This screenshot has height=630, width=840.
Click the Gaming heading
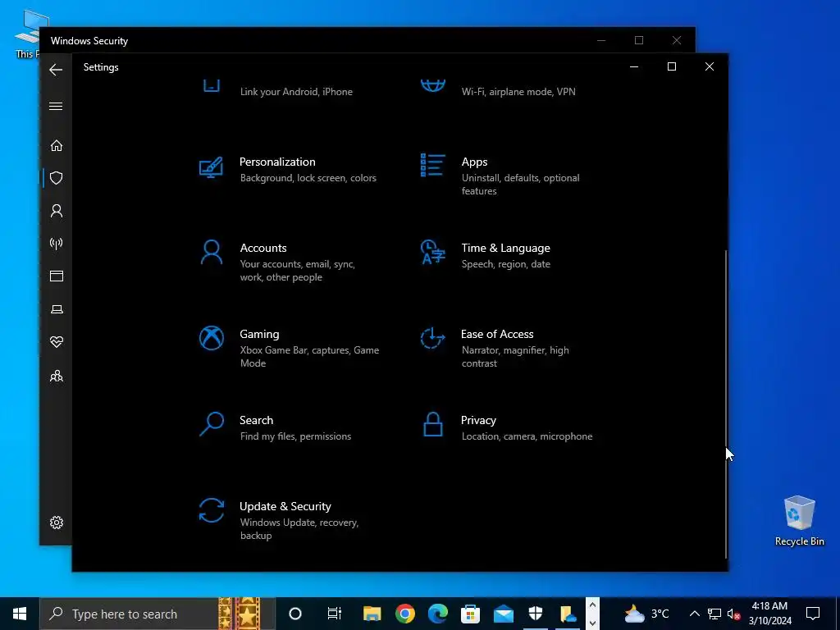coord(259,335)
